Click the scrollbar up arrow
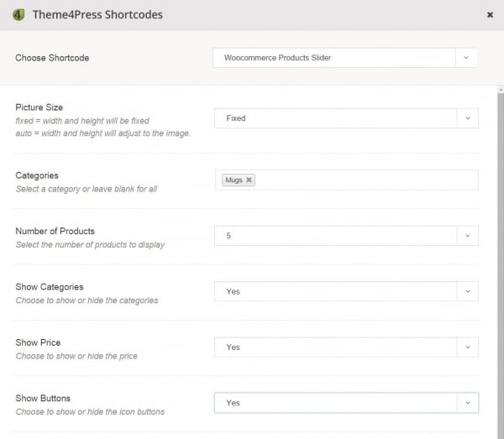504x439 pixels. (x=501, y=89)
